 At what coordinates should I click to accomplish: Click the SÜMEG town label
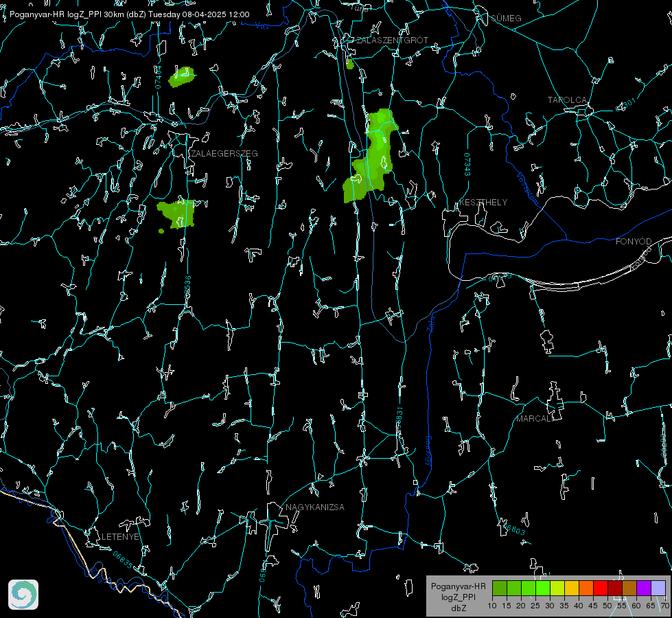(506, 18)
